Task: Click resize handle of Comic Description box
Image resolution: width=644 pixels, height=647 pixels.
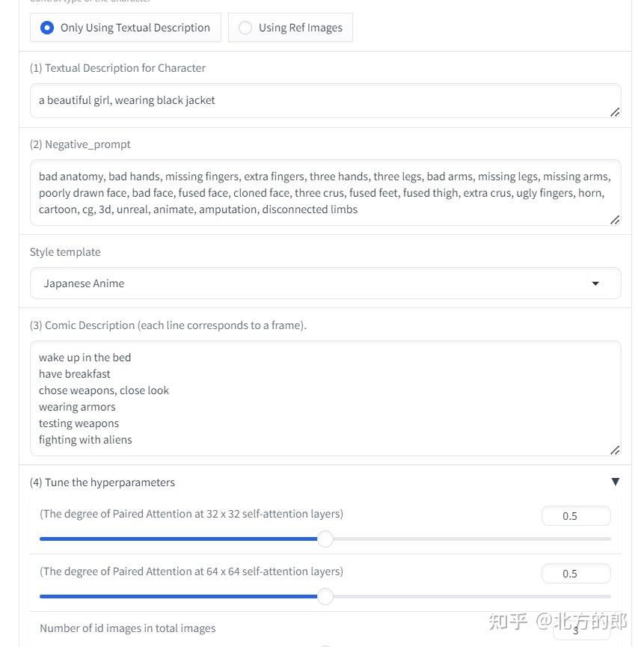Action: 614,450
